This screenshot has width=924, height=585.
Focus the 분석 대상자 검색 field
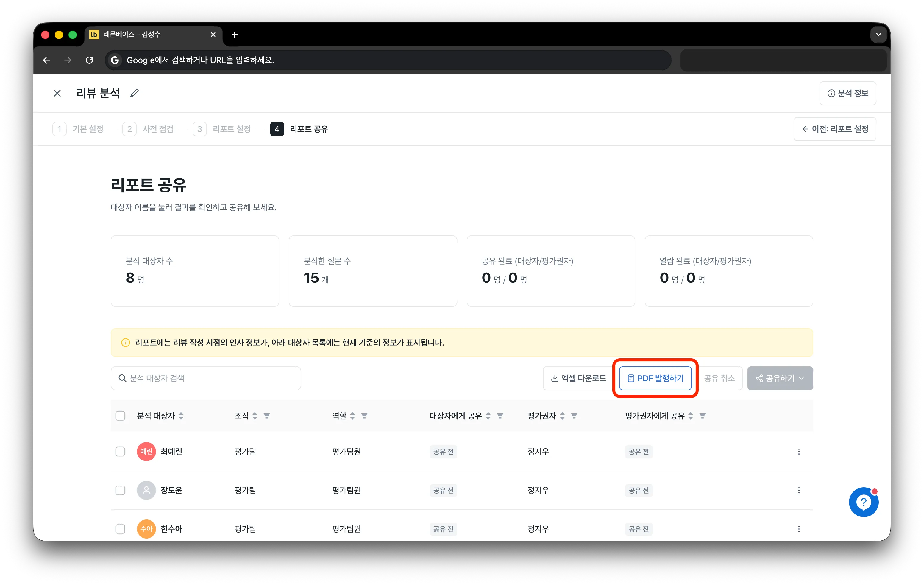206,379
